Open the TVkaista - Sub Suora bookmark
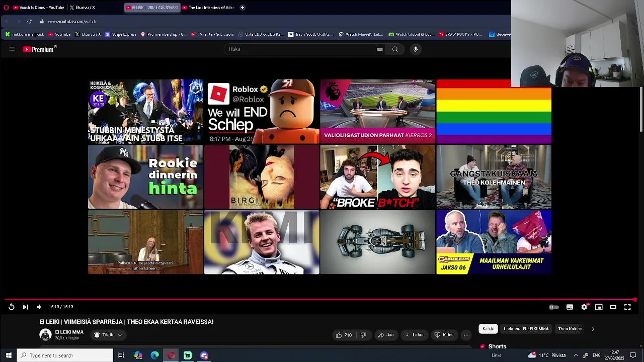Viewport: 644px width, 362px height. click(212, 34)
